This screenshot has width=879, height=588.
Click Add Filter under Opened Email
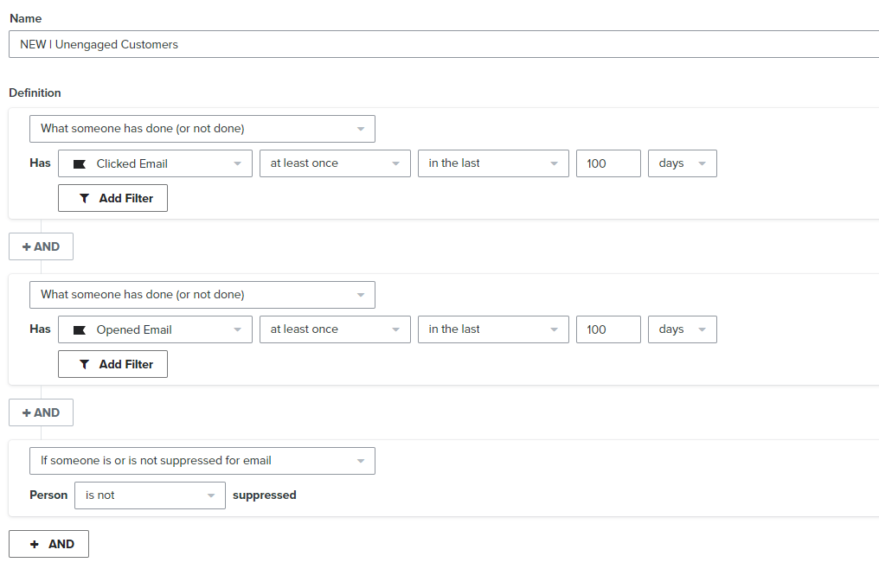pyautogui.click(x=112, y=364)
